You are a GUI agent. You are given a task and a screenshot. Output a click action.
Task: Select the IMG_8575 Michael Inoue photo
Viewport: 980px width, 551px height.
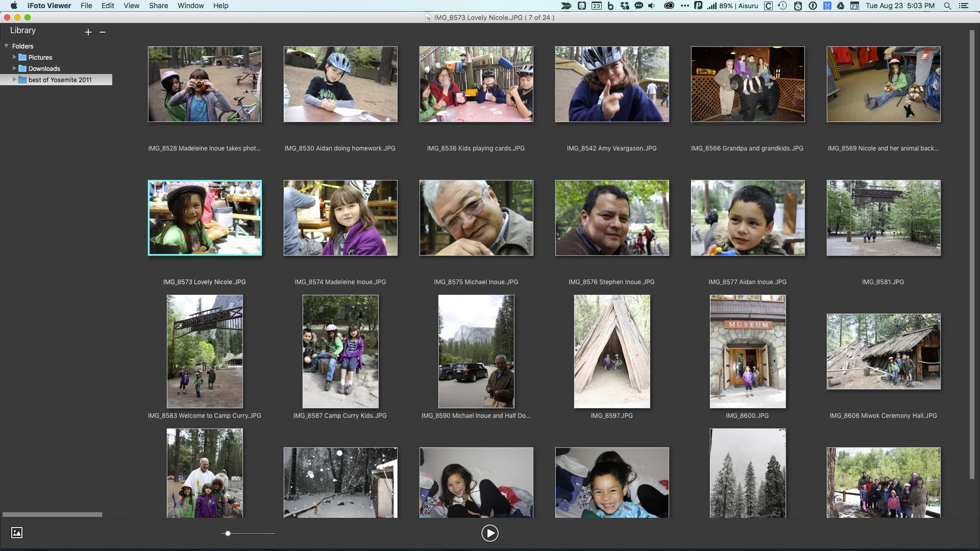pos(476,218)
